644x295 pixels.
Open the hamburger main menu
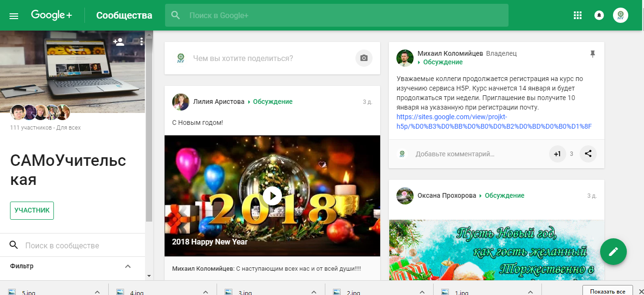[x=14, y=16]
